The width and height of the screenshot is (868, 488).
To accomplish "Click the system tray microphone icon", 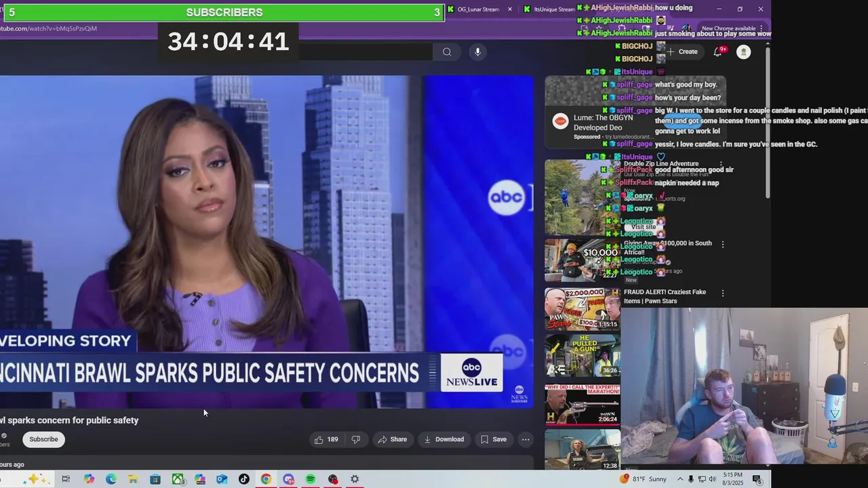I will coord(691,479).
